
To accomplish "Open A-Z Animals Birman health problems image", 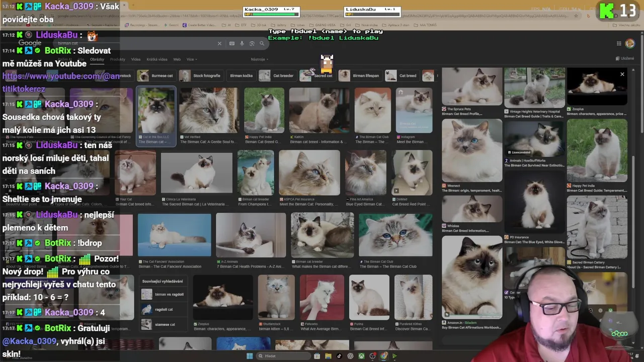I will [x=251, y=235].
